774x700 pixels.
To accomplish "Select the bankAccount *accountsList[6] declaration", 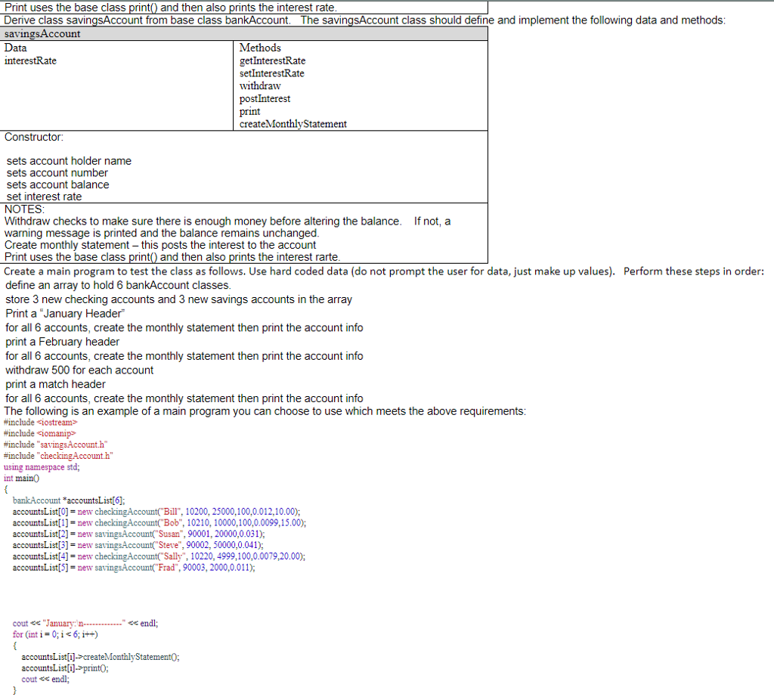I will [x=69, y=500].
